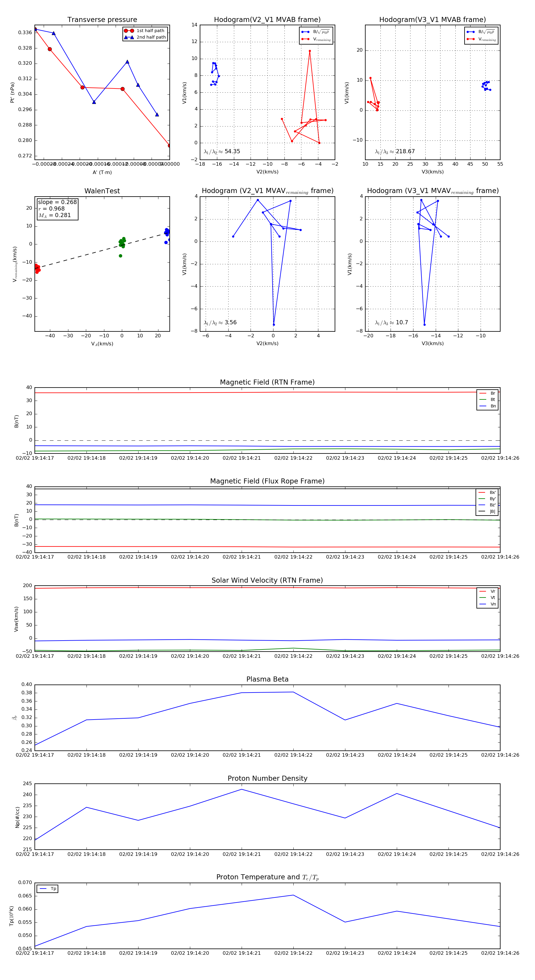
Task: Select the |B| legend entry
Action: 487,511
